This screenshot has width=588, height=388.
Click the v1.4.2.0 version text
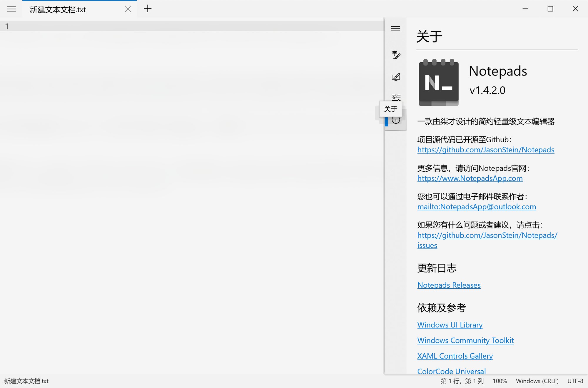487,90
